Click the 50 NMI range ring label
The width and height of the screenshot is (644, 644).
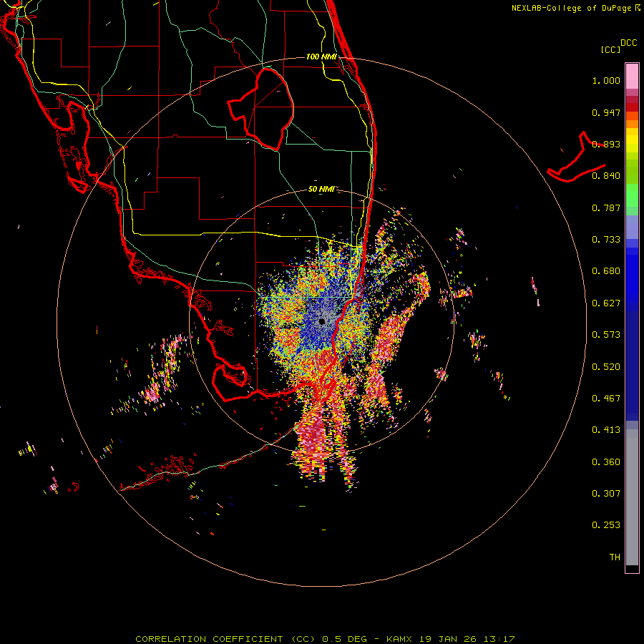(x=321, y=189)
